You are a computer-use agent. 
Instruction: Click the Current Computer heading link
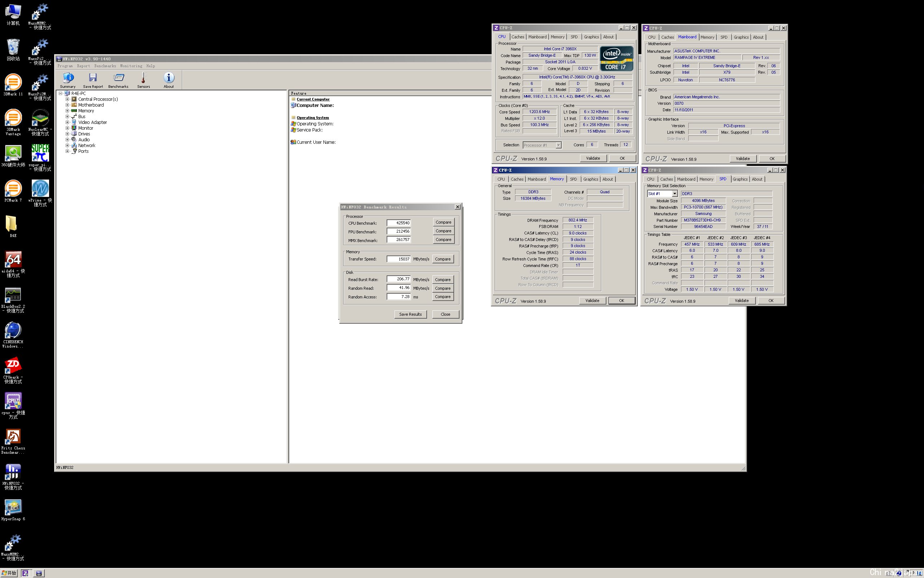point(313,99)
